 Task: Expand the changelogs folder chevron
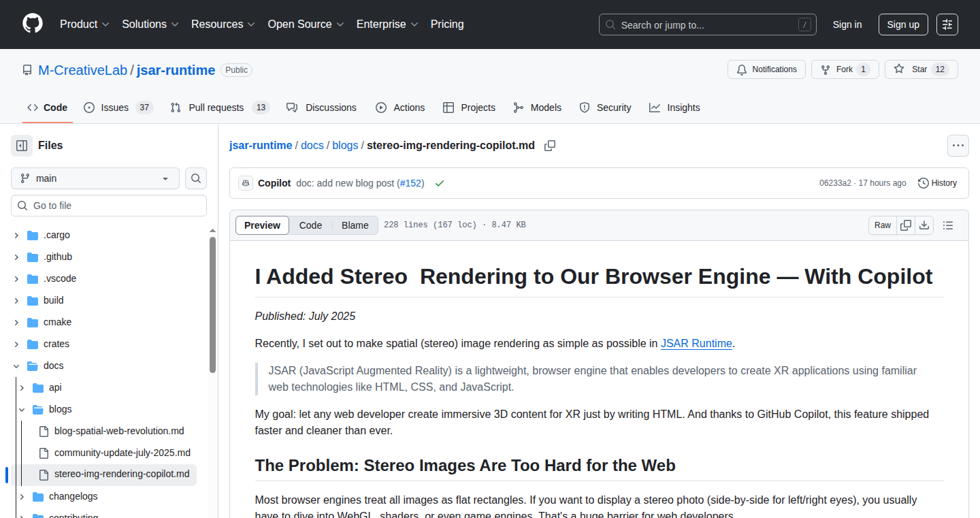(x=22, y=496)
